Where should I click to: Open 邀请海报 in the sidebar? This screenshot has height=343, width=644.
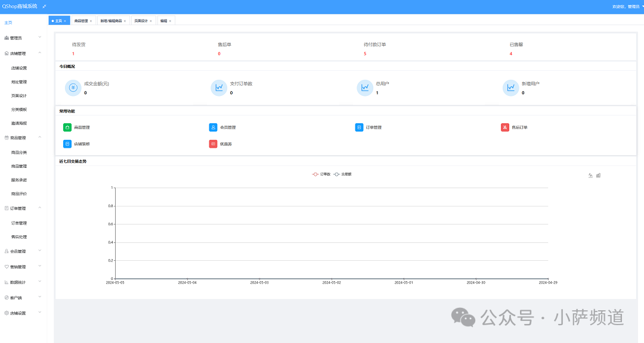[19, 123]
